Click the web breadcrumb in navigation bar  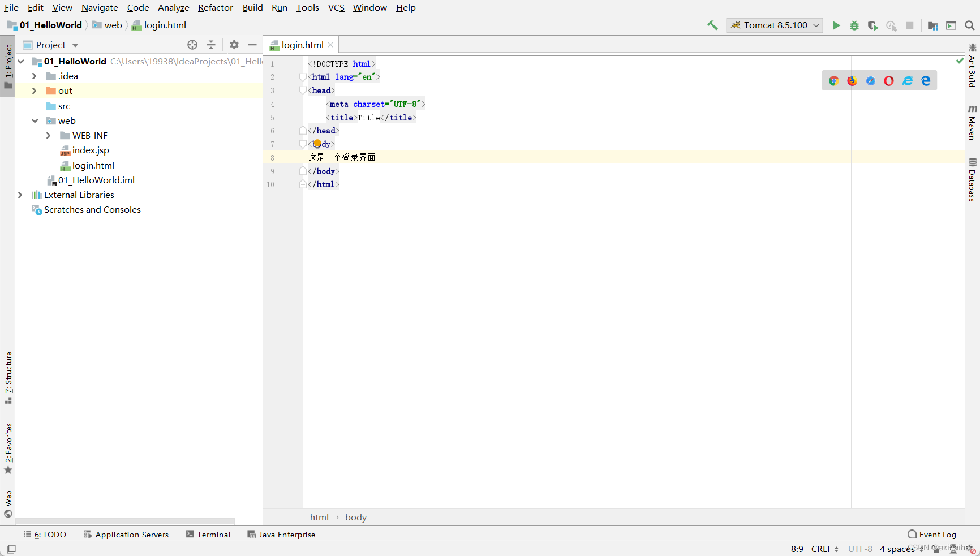[107, 25]
